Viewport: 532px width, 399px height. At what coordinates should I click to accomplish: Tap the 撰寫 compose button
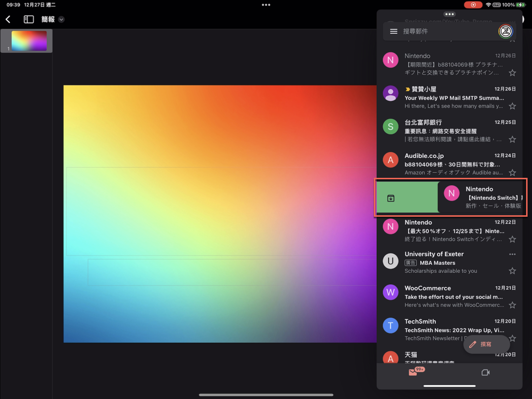pyautogui.click(x=487, y=344)
